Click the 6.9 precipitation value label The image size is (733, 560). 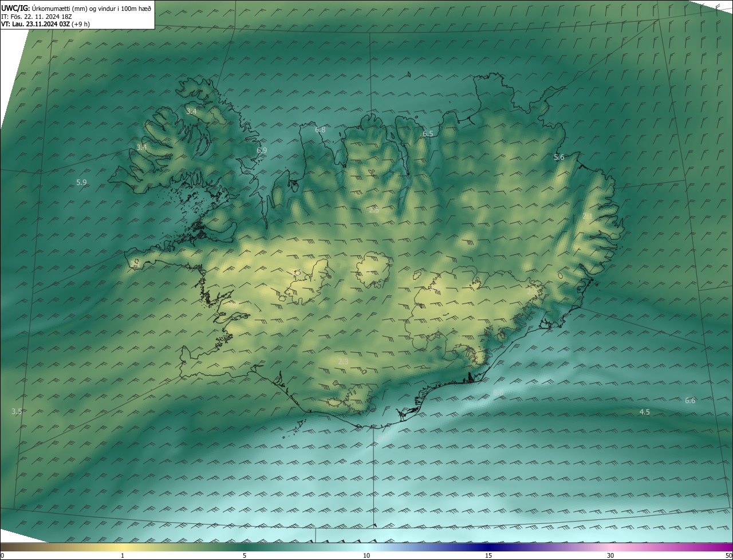click(262, 151)
